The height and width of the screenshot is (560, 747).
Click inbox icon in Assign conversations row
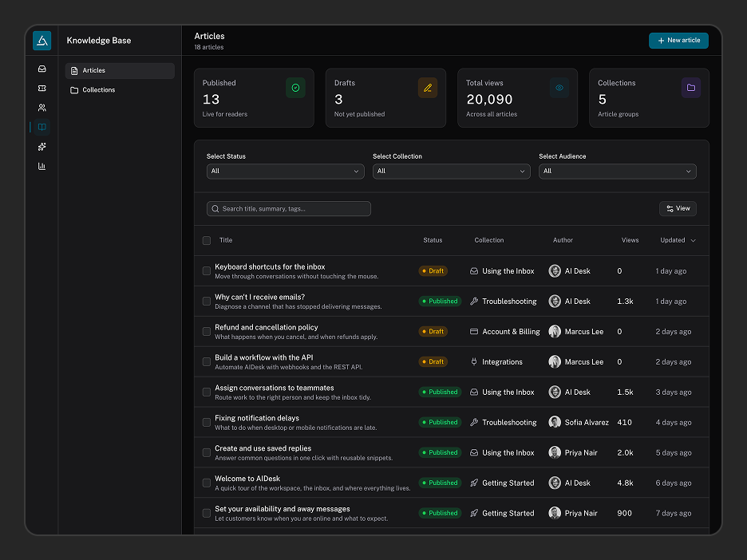(474, 392)
